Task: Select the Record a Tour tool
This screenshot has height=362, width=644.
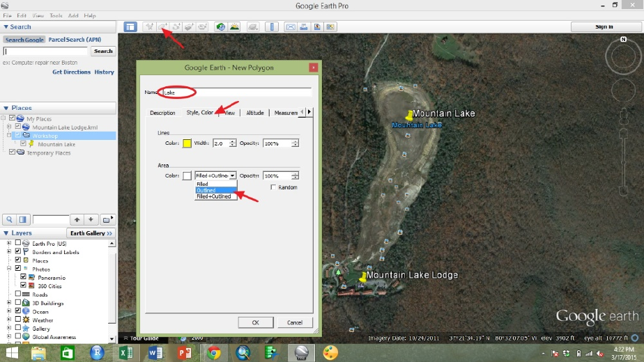Action: click(203, 27)
